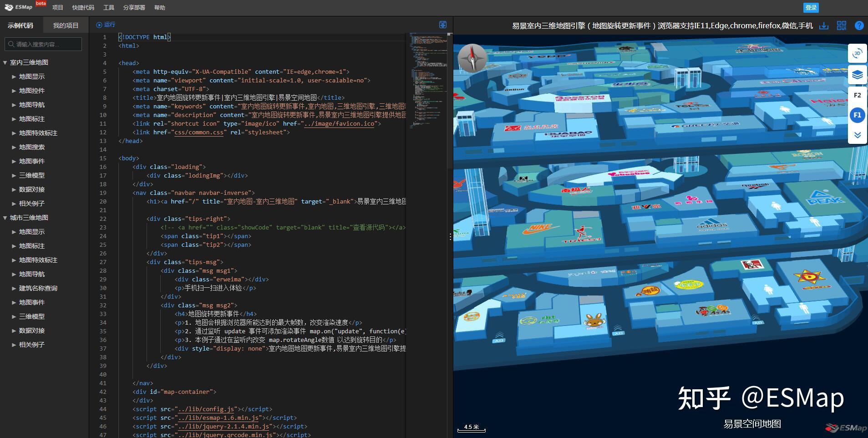This screenshot has width=868, height=438.
Task: Click the adidas store on the map
Action: [712, 224]
